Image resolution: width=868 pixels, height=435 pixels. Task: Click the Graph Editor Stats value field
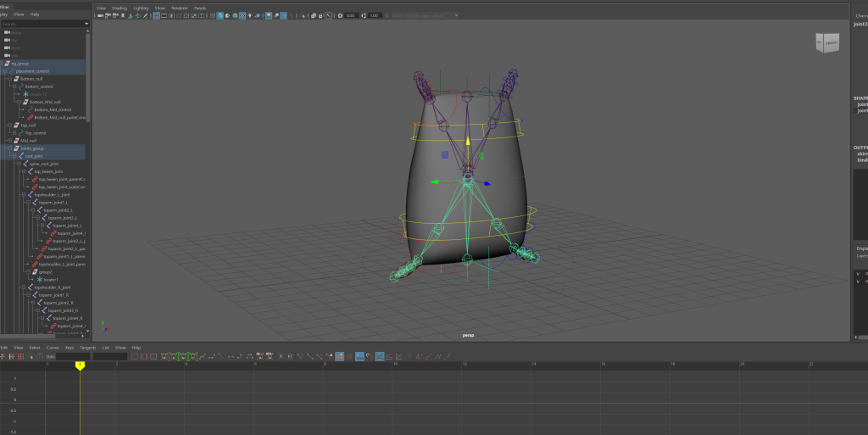tap(72, 357)
